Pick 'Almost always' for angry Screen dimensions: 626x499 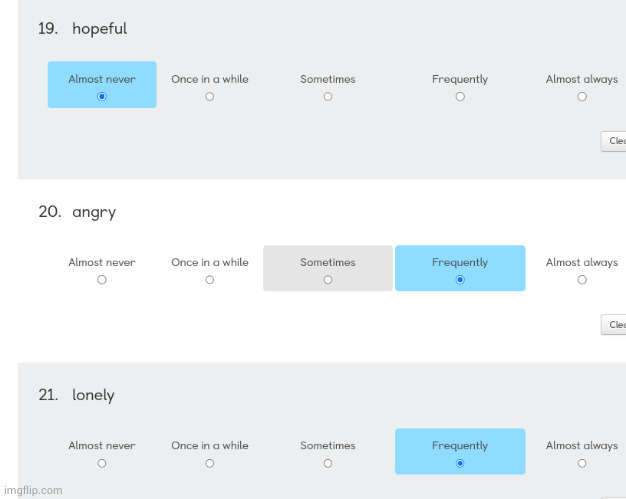(582, 279)
